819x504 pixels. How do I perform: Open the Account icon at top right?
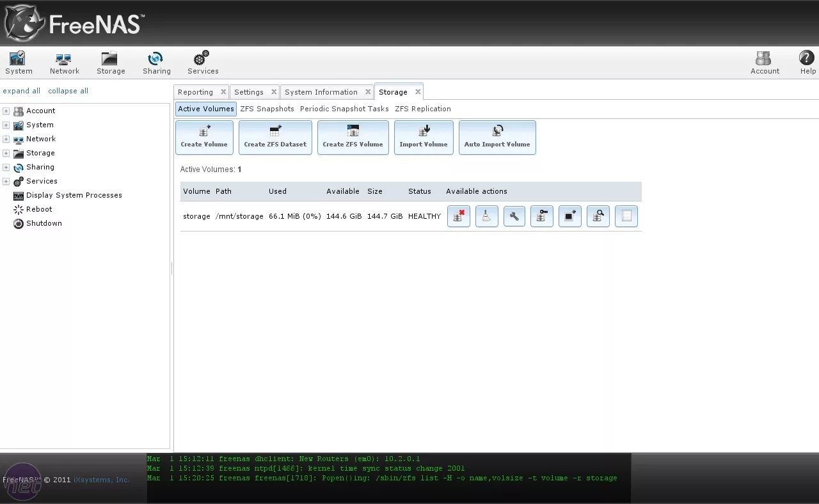pos(765,63)
